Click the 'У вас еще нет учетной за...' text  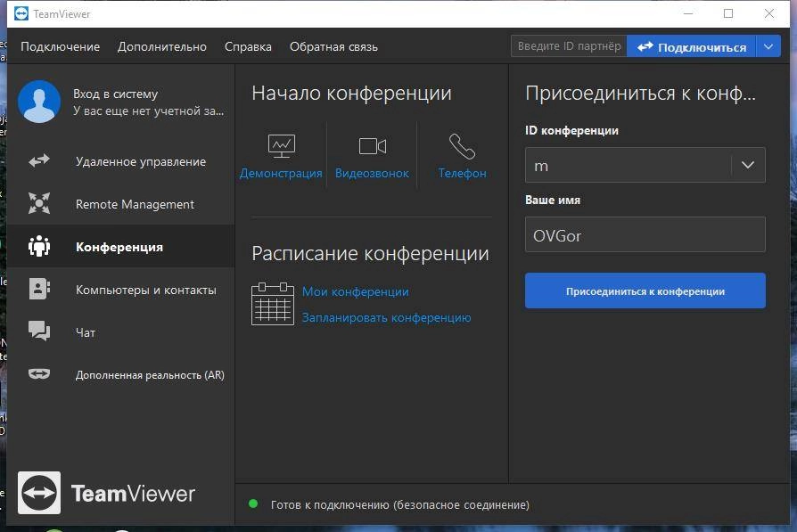[148, 110]
